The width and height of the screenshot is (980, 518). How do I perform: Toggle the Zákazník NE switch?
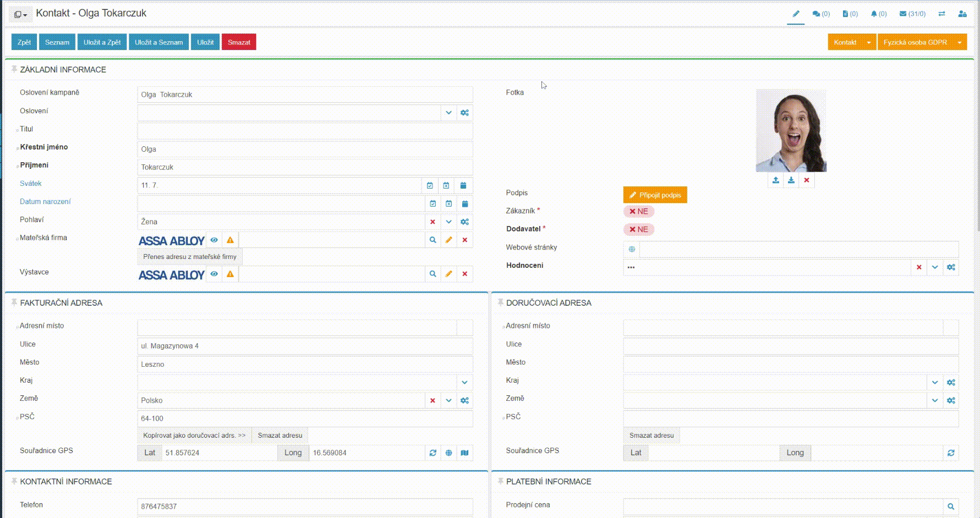click(638, 212)
